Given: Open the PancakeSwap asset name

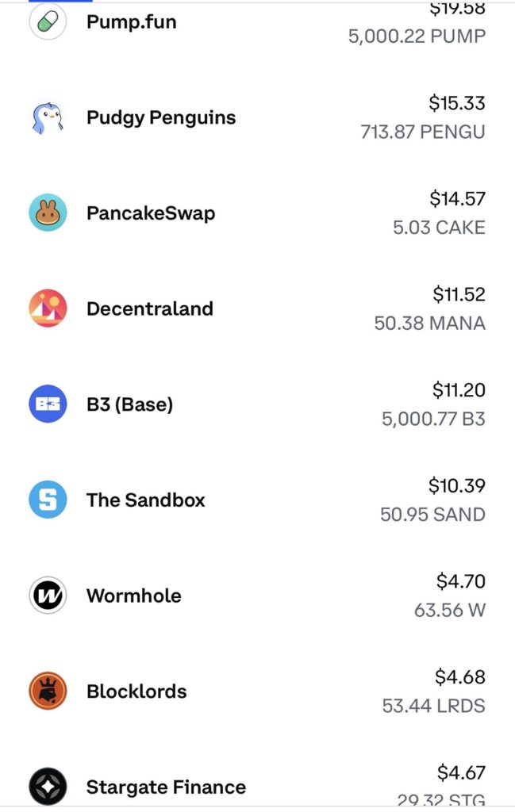Looking at the screenshot, I should (151, 213).
